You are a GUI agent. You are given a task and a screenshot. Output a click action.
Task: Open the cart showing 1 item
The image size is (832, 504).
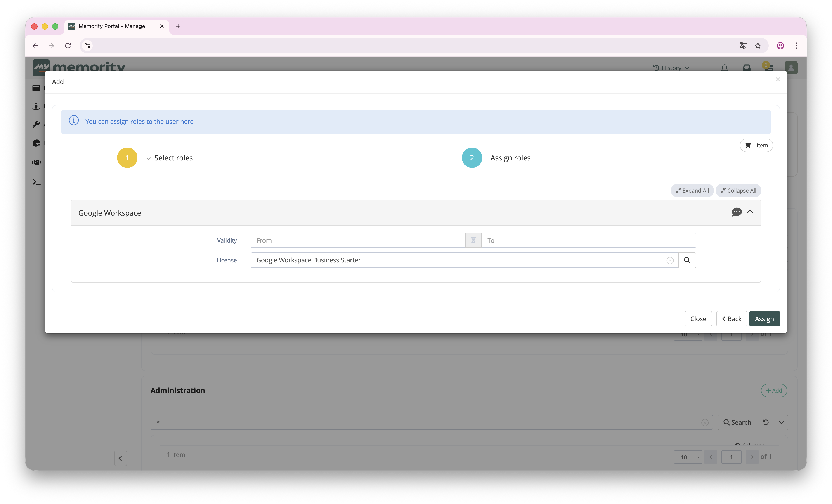pos(756,145)
